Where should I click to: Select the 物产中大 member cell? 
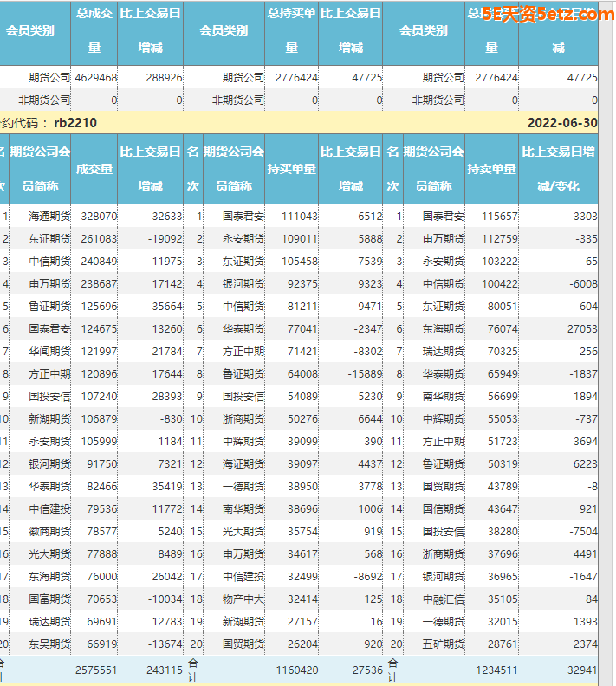pos(243,599)
